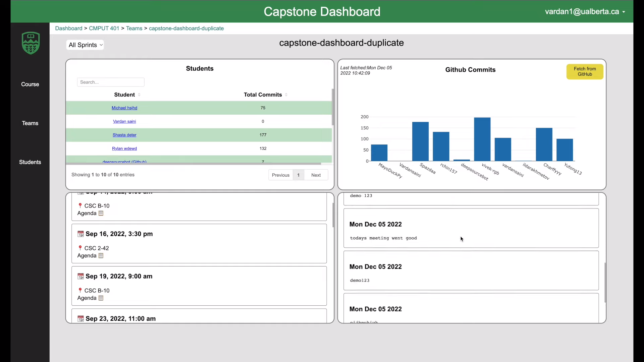This screenshot has height=362, width=644.
Task: Navigate to Teams in the sidebar
Action: coord(30,123)
